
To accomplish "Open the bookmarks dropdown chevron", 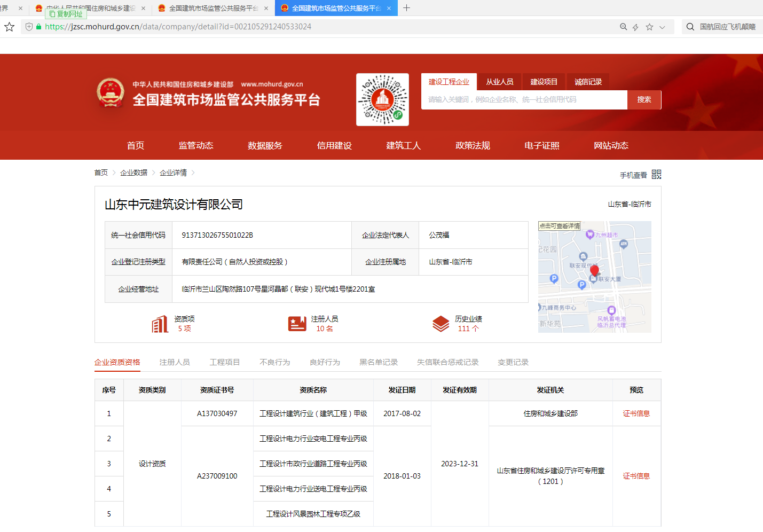I will [x=662, y=26].
